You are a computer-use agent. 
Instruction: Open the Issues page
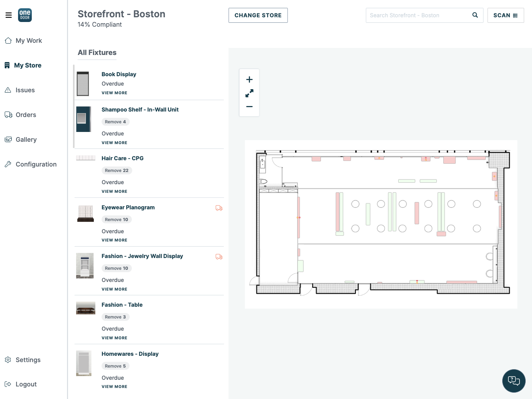(x=25, y=90)
